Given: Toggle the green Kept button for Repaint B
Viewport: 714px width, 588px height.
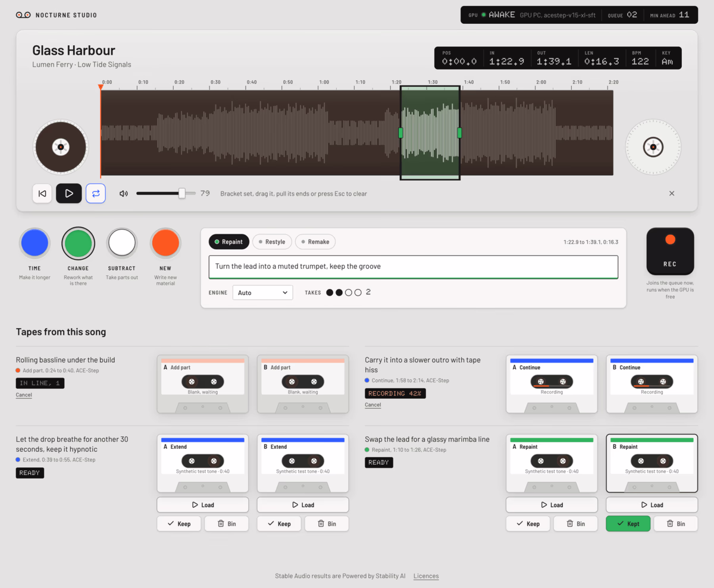Looking at the screenshot, I should point(628,524).
